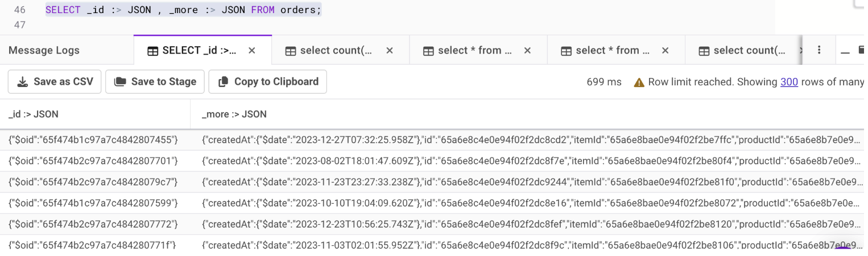Save results as CSV
This screenshot has width=868, height=256.
tap(55, 81)
